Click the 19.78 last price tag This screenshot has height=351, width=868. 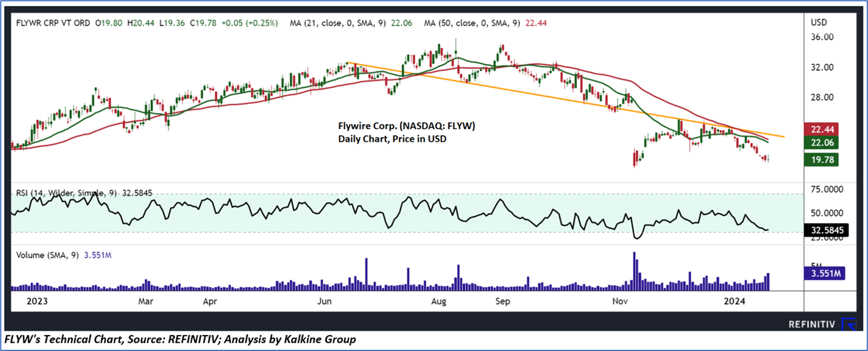822,159
